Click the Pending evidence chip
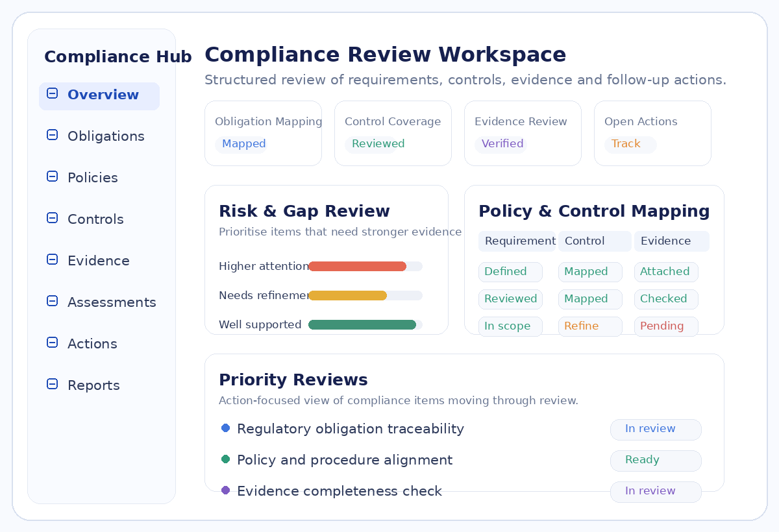The width and height of the screenshot is (779, 532). (x=666, y=326)
